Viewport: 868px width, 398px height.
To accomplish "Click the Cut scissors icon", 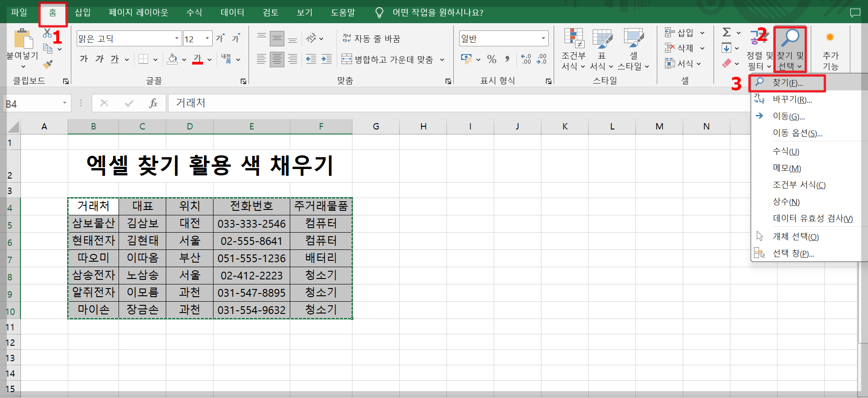I will [47, 33].
